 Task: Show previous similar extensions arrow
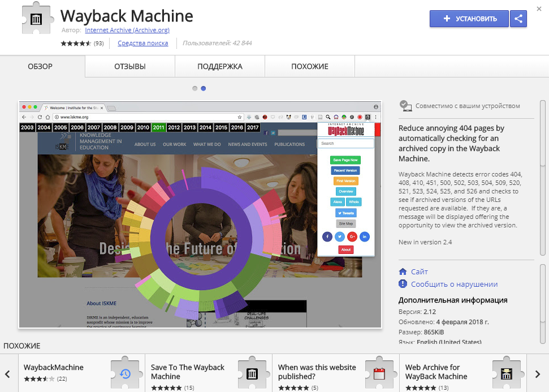coord(7,374)
